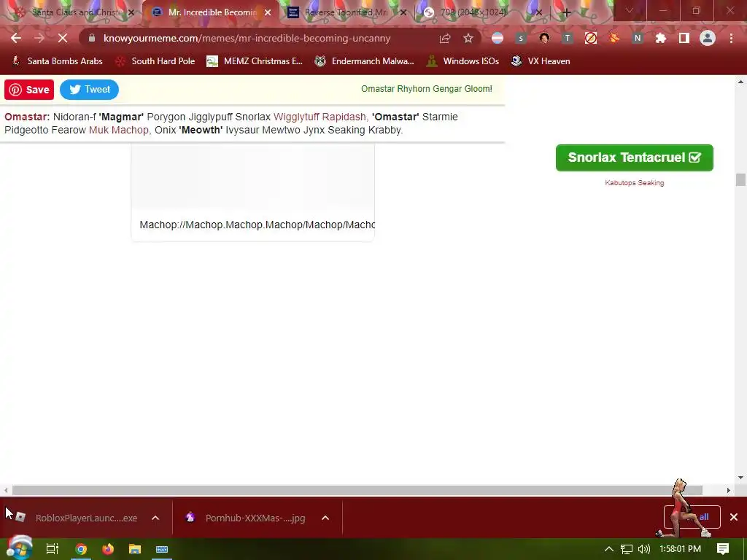Stop loading the page with the X button
The width and height of the screenshot is (747, 560).
pyautogui.click(x=63, y=38)
